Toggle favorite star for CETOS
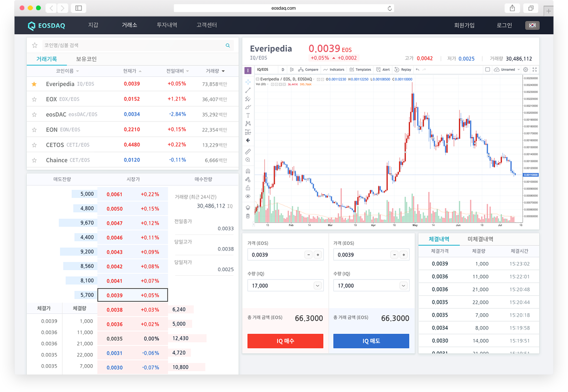568x392 pixels. coord(34,145)
